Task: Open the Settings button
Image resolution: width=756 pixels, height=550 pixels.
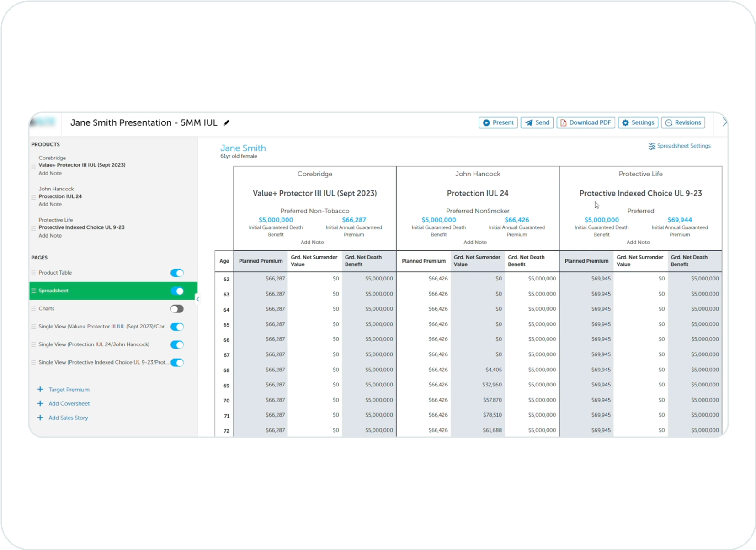Action: pyautogui.click(x=638, y=123)
